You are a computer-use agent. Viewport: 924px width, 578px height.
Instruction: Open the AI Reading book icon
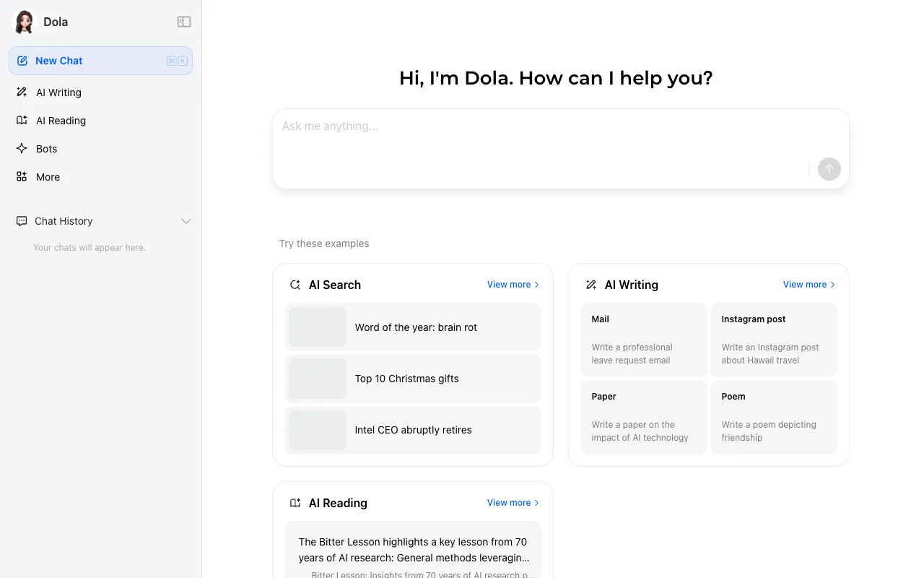coord(22,120)
